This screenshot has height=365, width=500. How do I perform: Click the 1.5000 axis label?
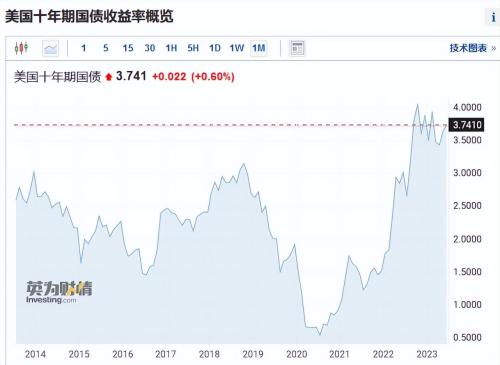pos(467,272)
